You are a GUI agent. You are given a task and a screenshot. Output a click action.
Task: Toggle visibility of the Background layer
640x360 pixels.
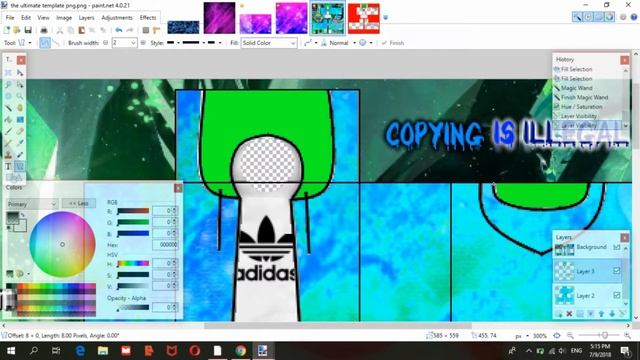[617, 247]
